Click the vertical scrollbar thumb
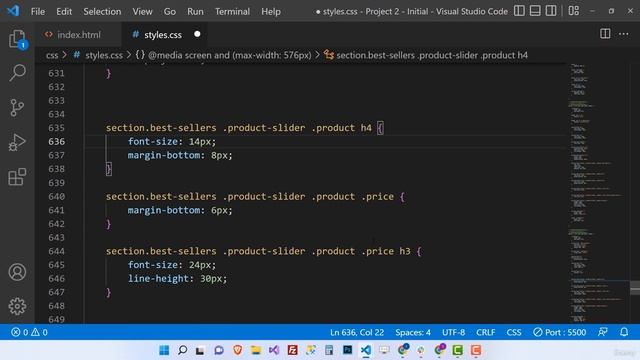This screenshot has height=360, width=640. pyautogui.click(x=635, y=287)
